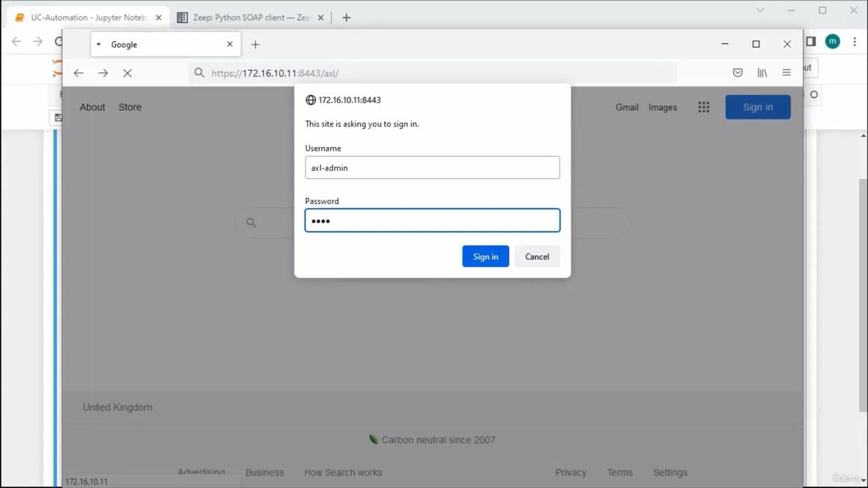Maximize the Firefox window

(756, 44)
